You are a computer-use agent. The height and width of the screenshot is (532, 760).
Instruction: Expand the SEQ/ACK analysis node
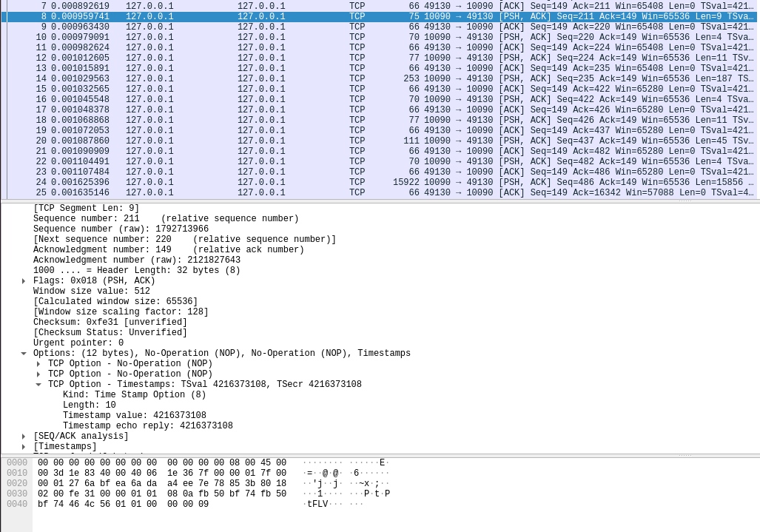(x=23, y=436)
